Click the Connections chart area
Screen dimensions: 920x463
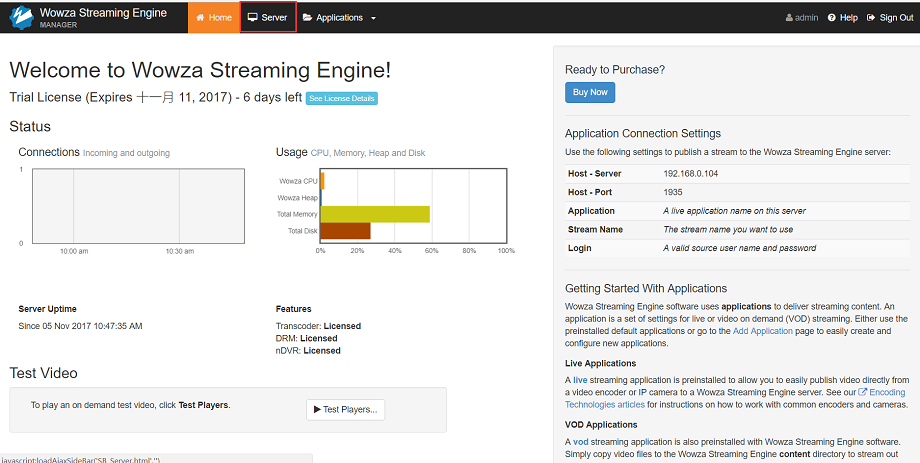pos(138,206)
